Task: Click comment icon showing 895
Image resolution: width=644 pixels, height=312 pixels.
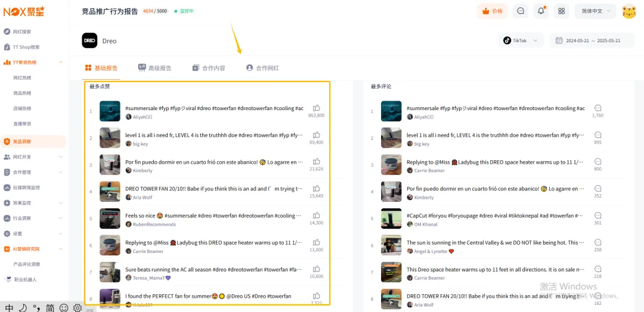Action: [x=597, y=135]
